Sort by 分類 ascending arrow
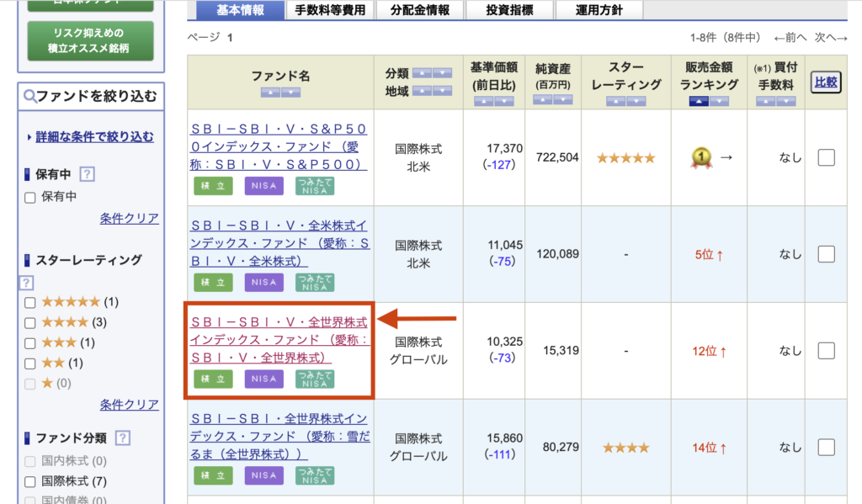 (422, 73)
